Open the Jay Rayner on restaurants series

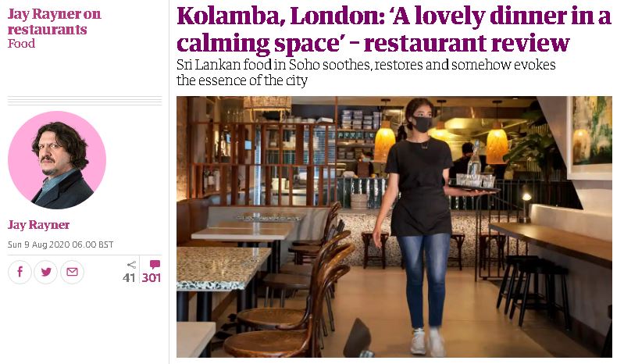click(54, 22)
